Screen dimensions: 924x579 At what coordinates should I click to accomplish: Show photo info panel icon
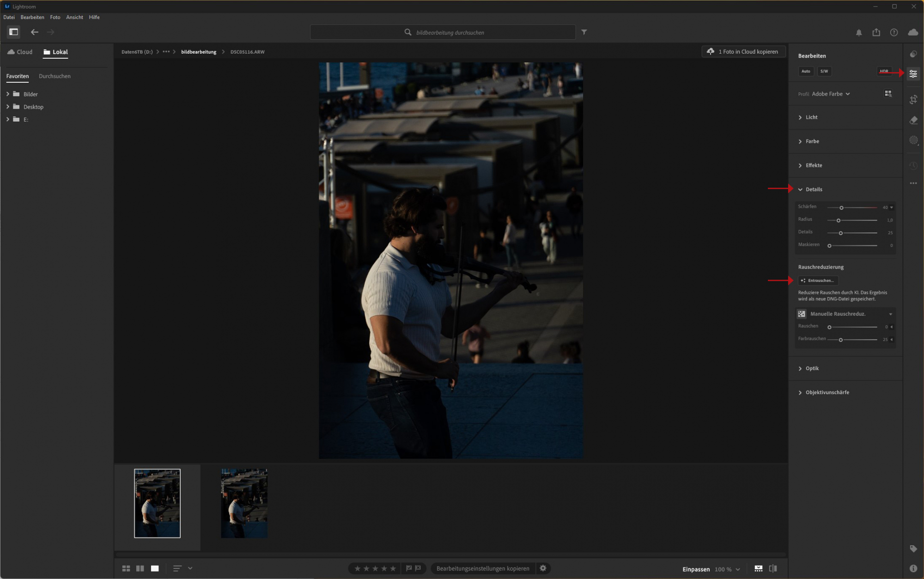tap(913, 568)
